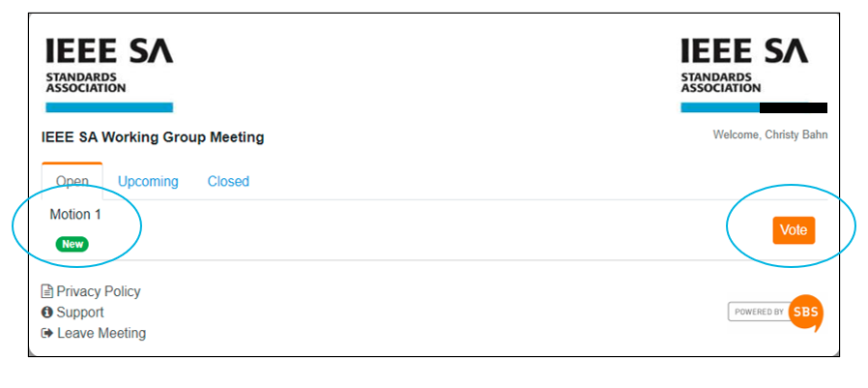
Task: Click the black redacted bar beside right logo
Action: (794, 107)
